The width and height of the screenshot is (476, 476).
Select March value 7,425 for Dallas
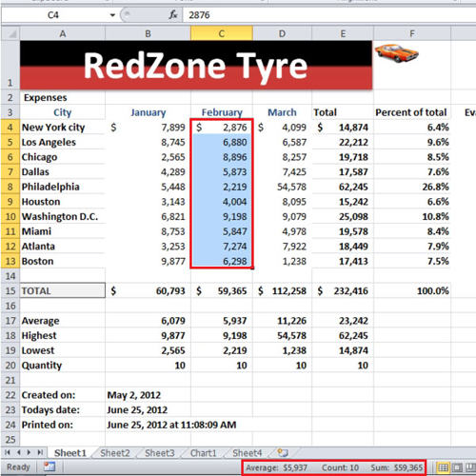tap(282, 171)
